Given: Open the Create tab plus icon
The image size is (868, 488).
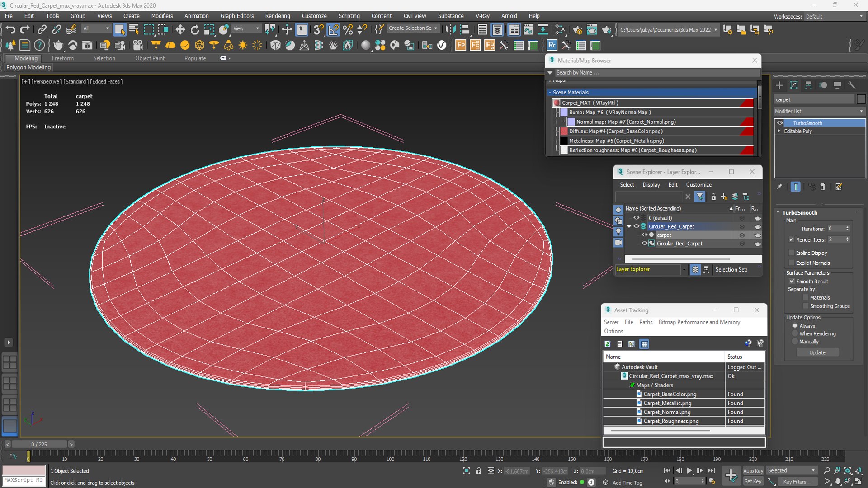Looking at the screenshot, I should 779,85.
